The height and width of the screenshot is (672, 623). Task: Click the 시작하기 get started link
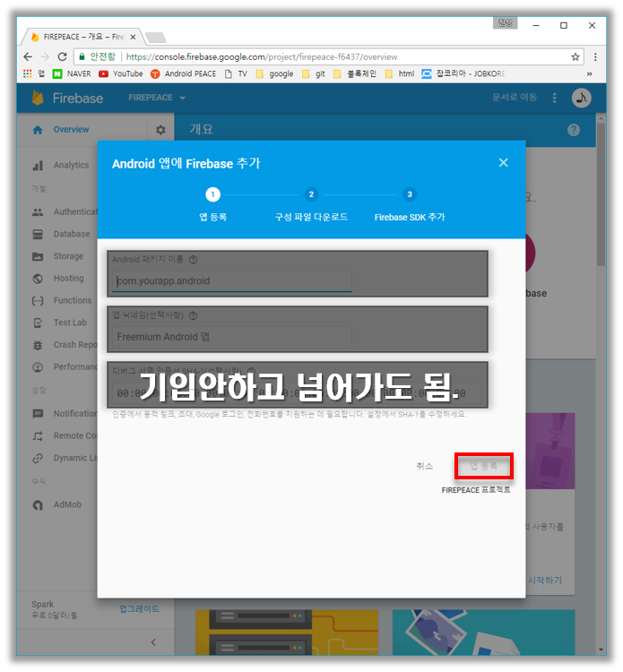pos(544,581)
